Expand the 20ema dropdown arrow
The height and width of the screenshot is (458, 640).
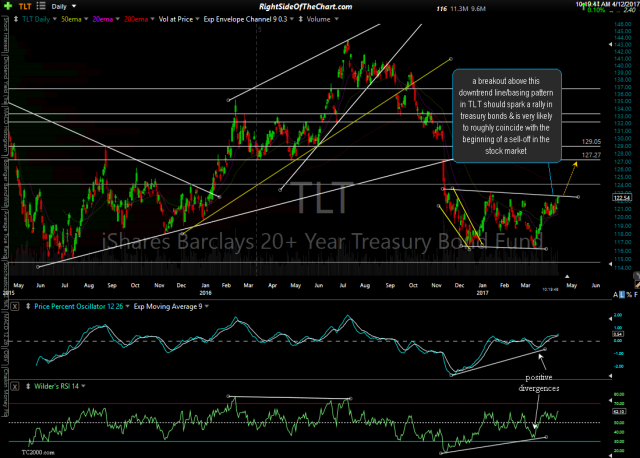pyautogui.click(x=118, y=19)
